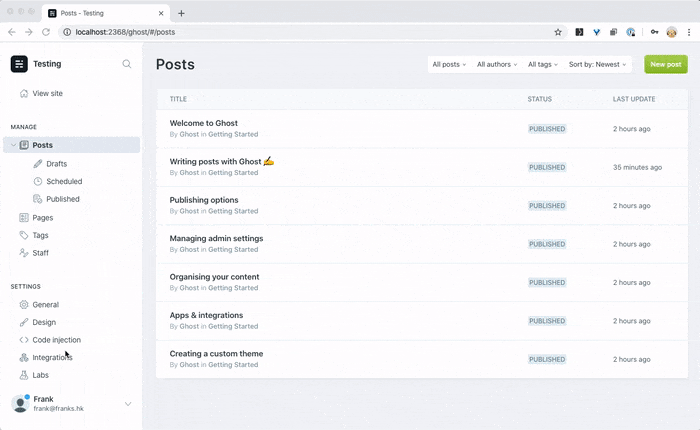The width and height of the screenshot is (700, 430).
Task: Click the Ghost site logo icon
Action: [19, 64]
